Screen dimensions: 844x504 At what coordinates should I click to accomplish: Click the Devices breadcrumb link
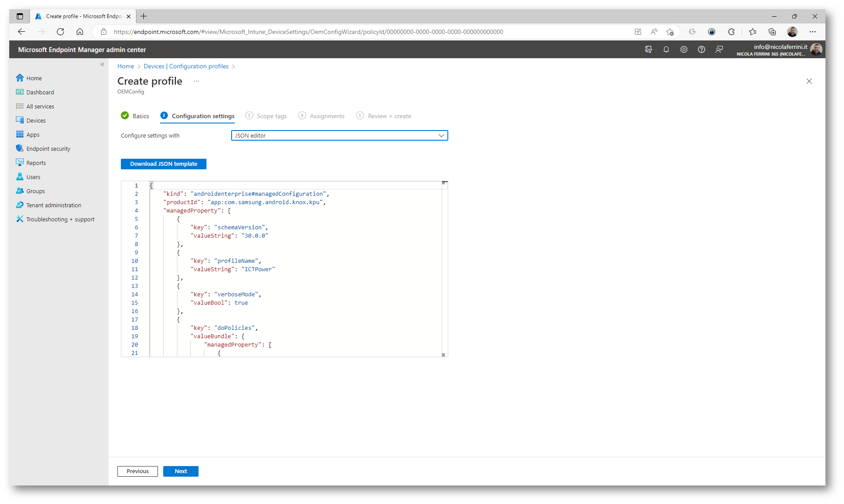point(154,66)
